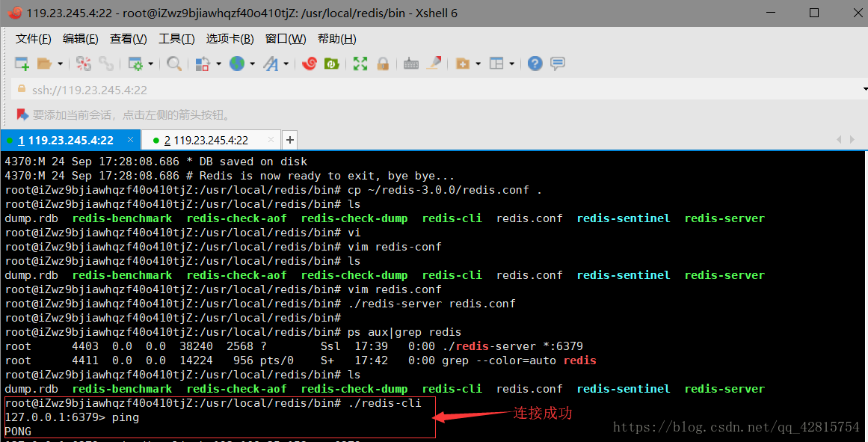Expand the Open session dropdown arrow
The height and width of the screenshot is (442, 868).
pos(60,64)
